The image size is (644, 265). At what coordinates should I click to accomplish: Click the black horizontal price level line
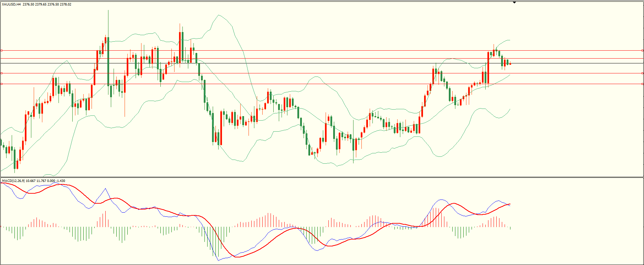click(310, 63)
